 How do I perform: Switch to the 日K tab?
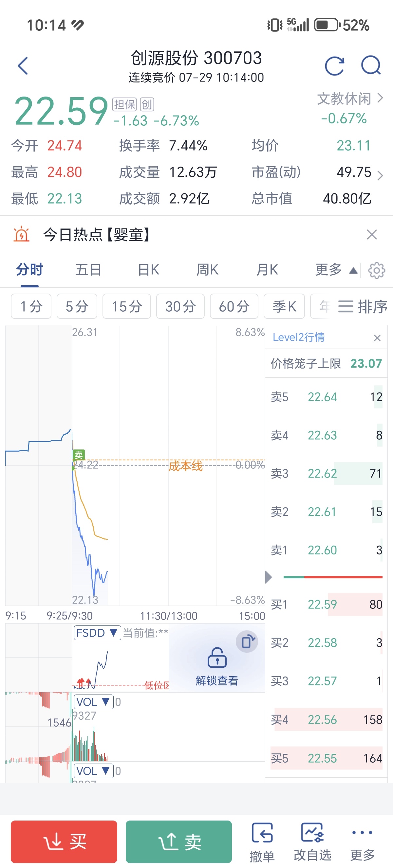tap(148, 270)
